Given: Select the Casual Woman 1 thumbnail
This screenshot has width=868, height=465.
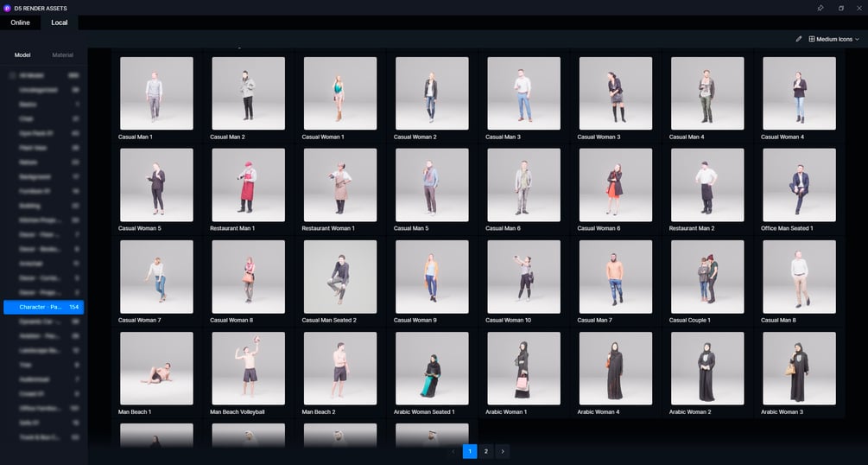Looking at the screenshot, I should (x=340, y=93).
